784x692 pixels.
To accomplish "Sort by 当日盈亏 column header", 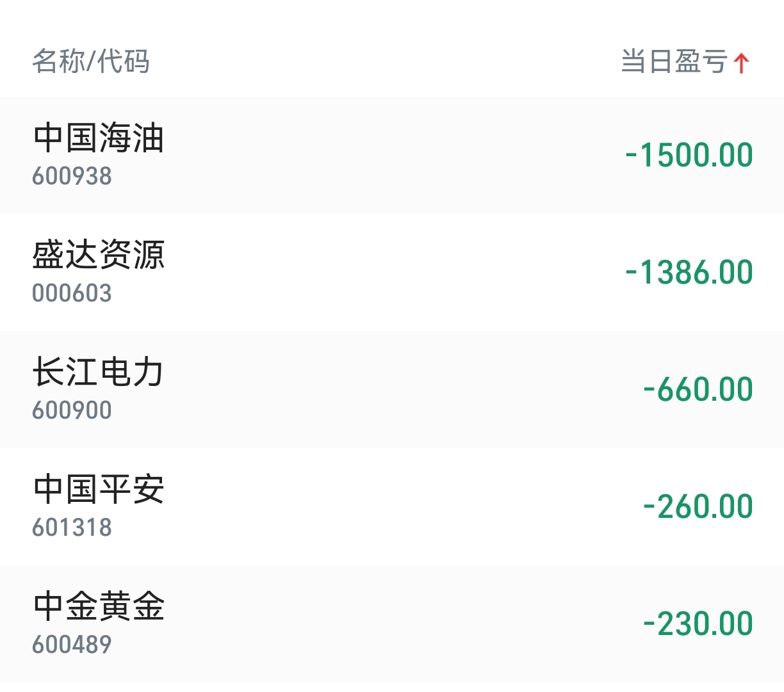I will tap(685, 62).
